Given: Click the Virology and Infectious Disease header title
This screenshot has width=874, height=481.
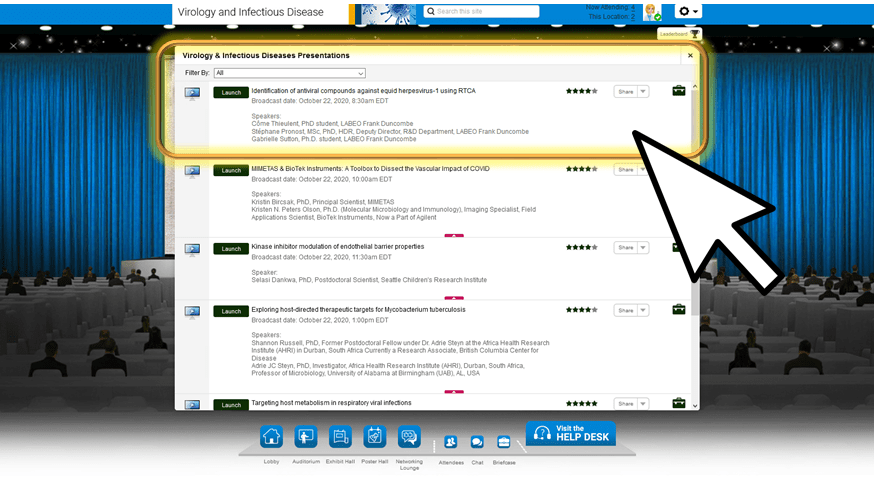Looking at the screenshot, I should point(250,12).
